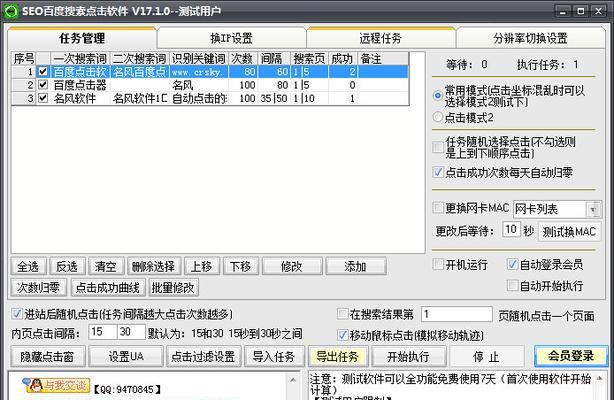Viewport: 614px width, 400px height.
Task: Click the 删除选择 button
Action: [154, 267]
